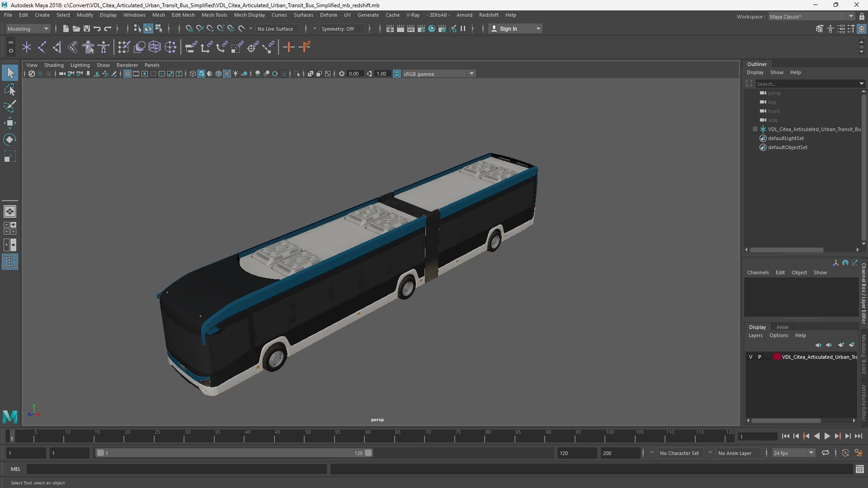The image size is (868, 488).
Task: Open the sRGB gamma view transform dropdown
Action: (439, 74)
